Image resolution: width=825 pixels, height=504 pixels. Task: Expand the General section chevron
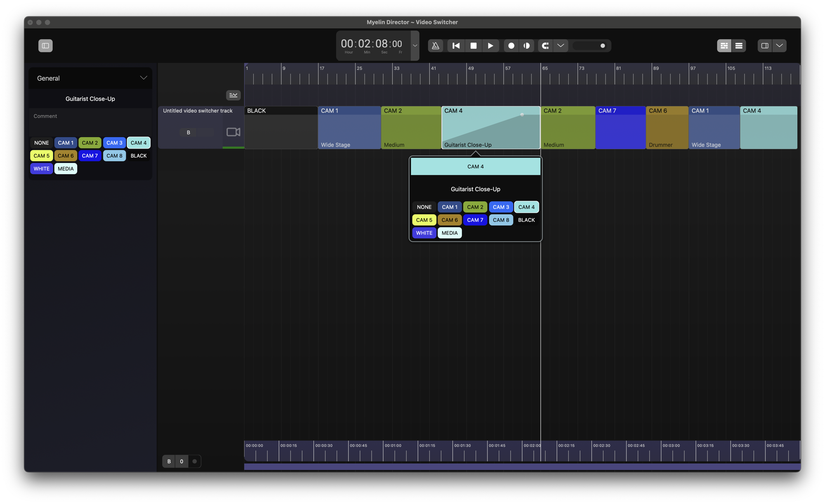click(143, 78)
